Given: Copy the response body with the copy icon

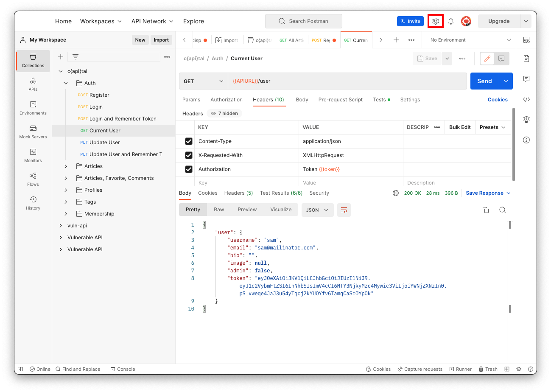Looking at the screenshot, I should (486, 210).
